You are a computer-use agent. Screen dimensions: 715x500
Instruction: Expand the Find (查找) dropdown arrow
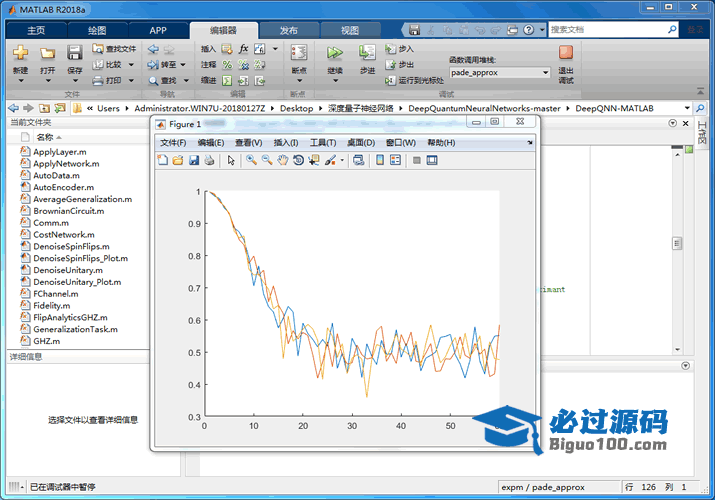tap(186, 81)
